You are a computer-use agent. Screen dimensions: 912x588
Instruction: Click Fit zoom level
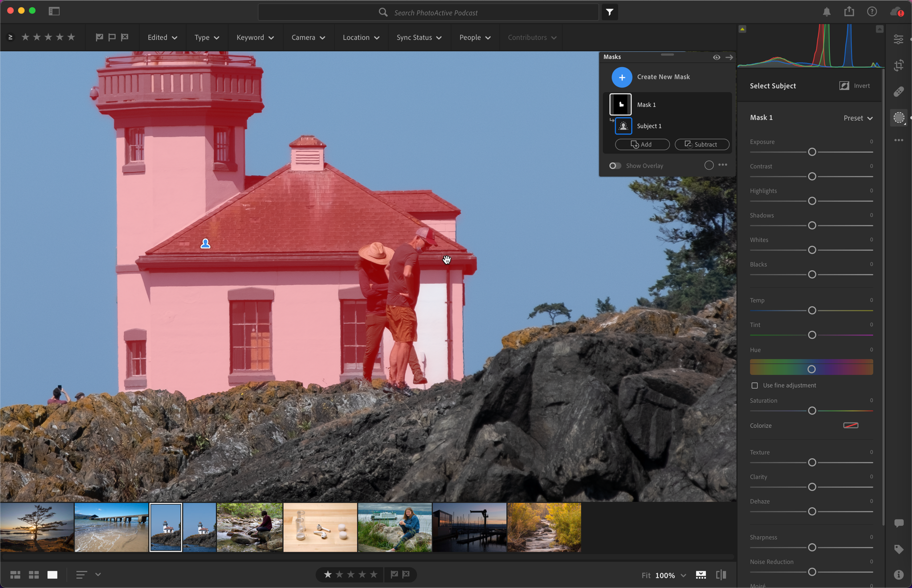646,576
